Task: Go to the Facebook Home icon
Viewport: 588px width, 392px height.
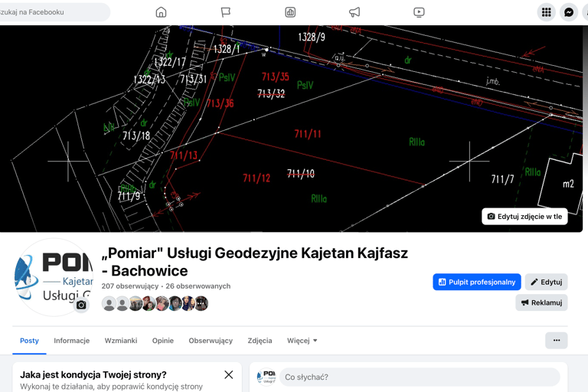Action: tap(161, 12)
